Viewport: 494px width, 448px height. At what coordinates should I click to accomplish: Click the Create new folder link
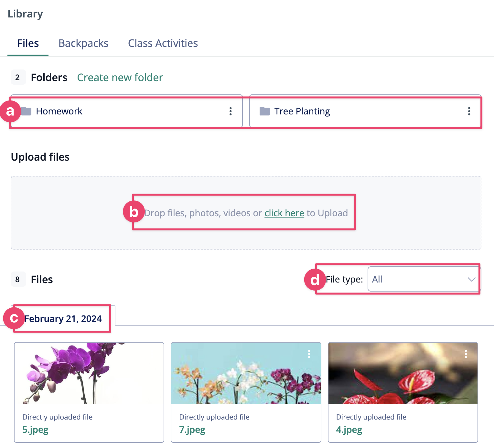[120, 78]
